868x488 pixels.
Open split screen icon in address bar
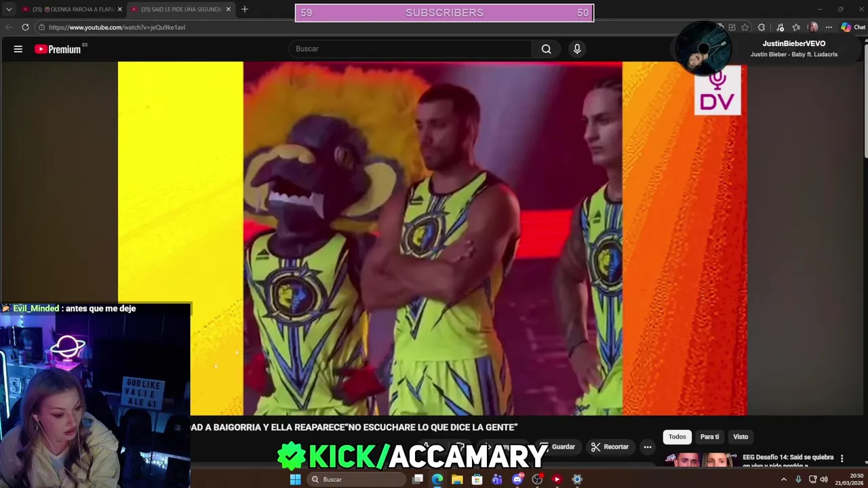732,27
